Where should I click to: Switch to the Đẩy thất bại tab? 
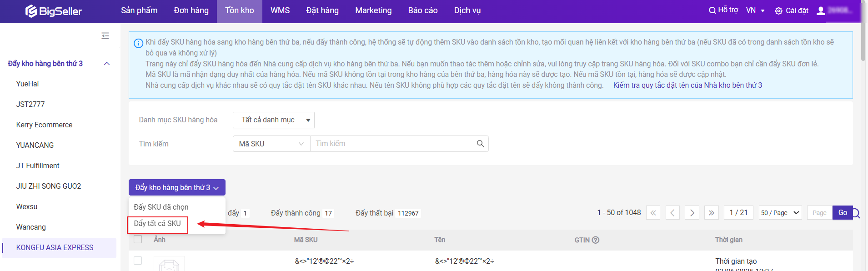pos(388,213)
